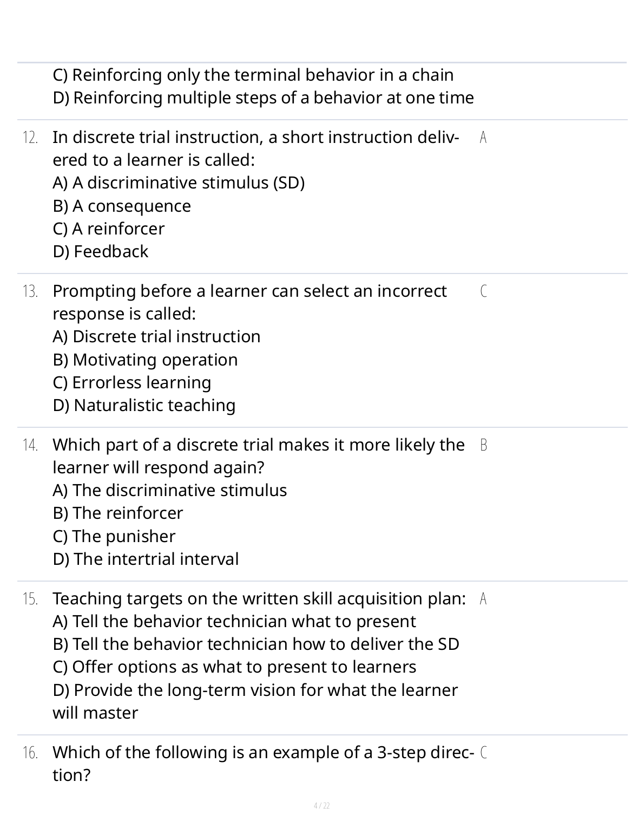644x834 pixels.
Task: Select option B) A consequence
Action: 122,206
